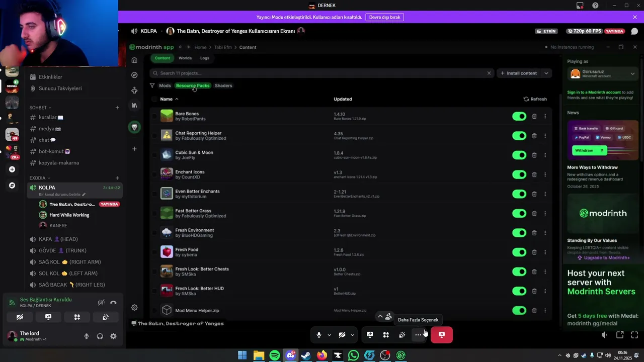Disable the Bare Bones pack toggle
Screen dimensions: 644x362
pos(519,116)
